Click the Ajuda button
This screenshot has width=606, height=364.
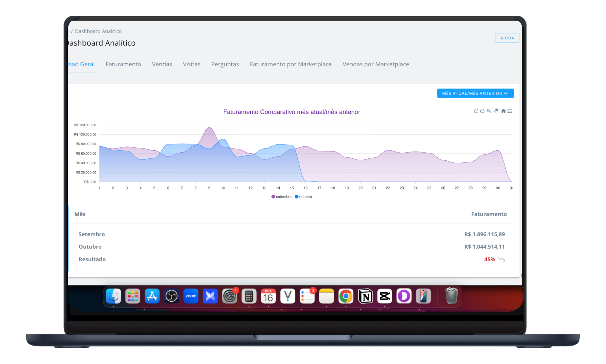[x=507, y=38]
